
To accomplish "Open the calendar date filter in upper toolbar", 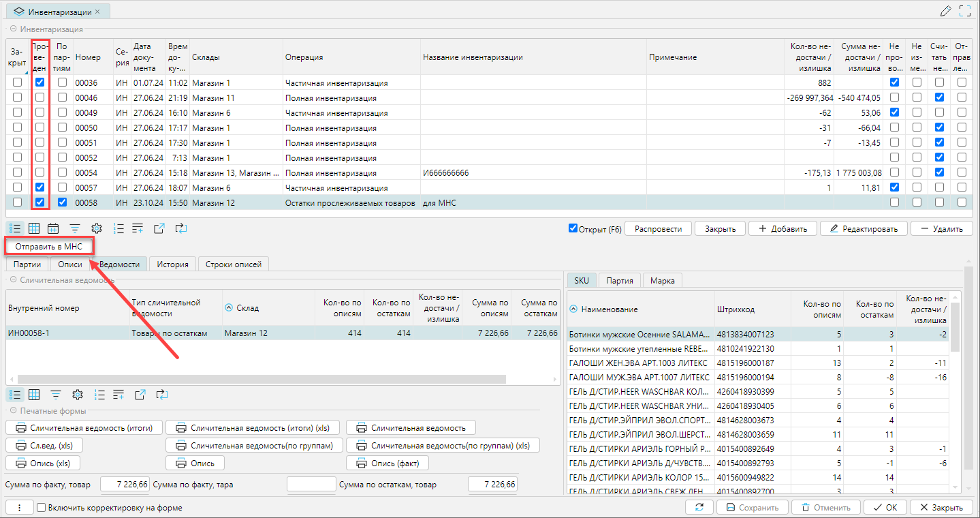I will click(53, 229).
